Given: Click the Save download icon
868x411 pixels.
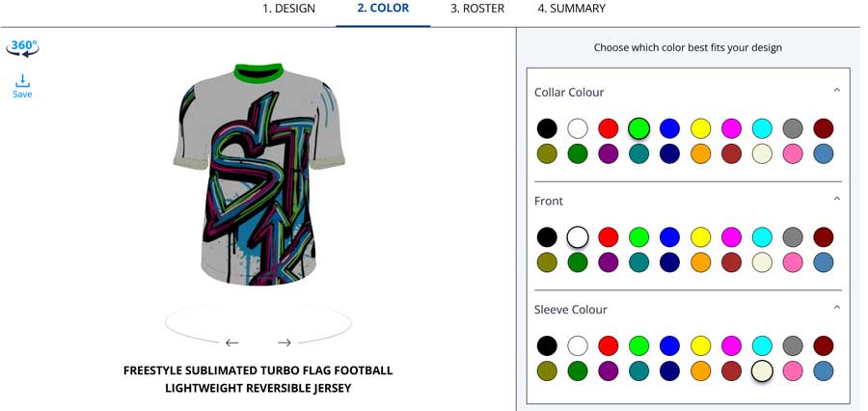Looking at the screenshot, I should point(22,86).
